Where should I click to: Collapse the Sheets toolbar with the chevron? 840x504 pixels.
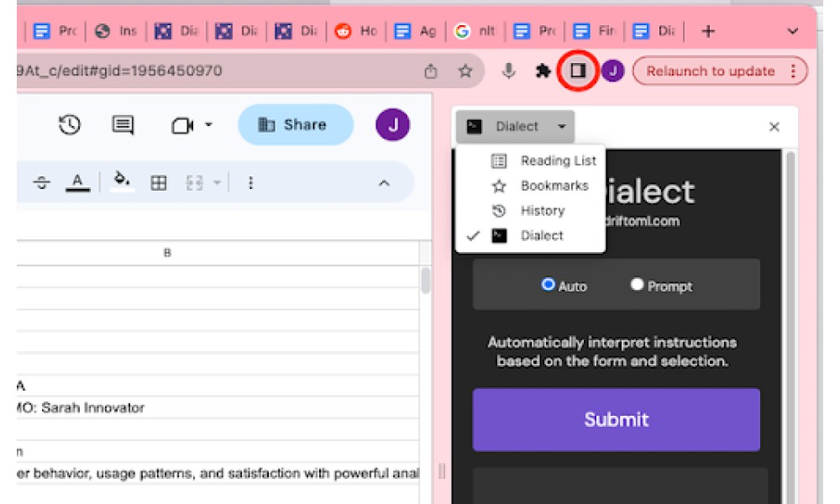click(x=384, y=183)
